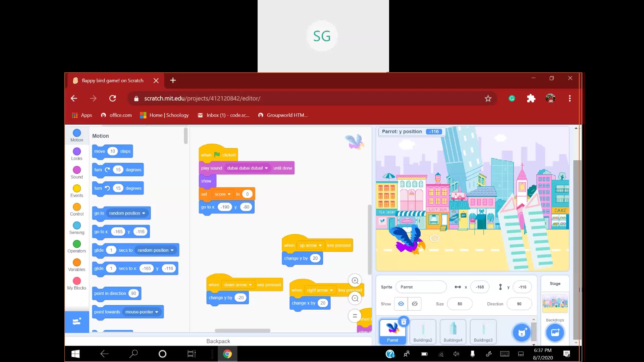Select the Buildings2 sprite thumbnail
Viewport: 644px width, 362px height.
coord(423,331)
